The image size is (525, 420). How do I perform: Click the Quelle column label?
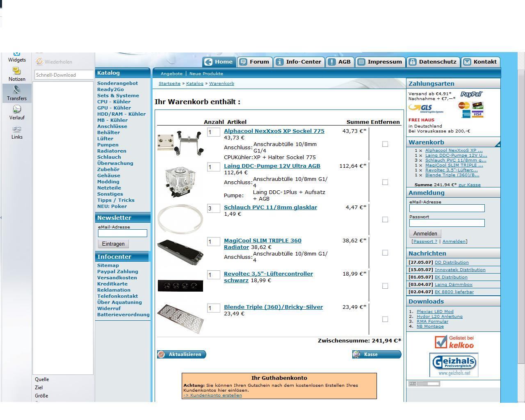(x=42, y=379)
